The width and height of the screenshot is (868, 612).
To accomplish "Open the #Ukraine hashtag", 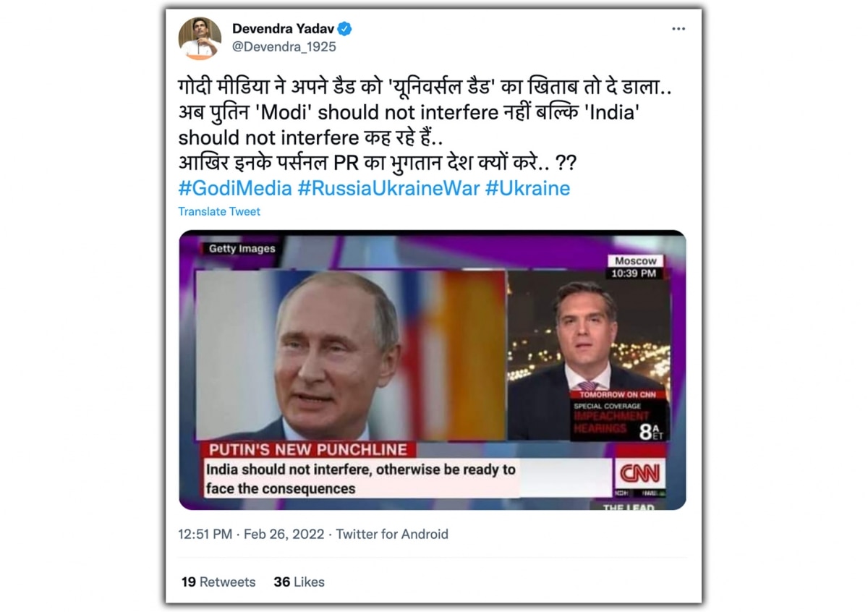I will click(527, 189).
